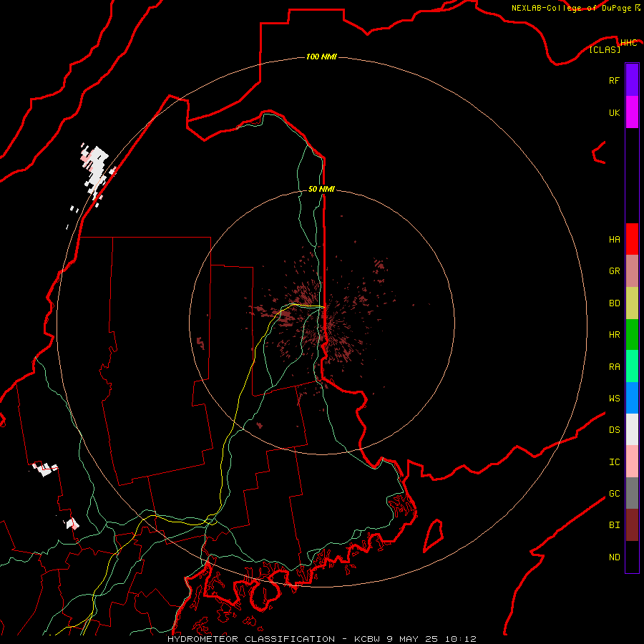
Task: Click the BI legend label
Action: click(614, 525)
